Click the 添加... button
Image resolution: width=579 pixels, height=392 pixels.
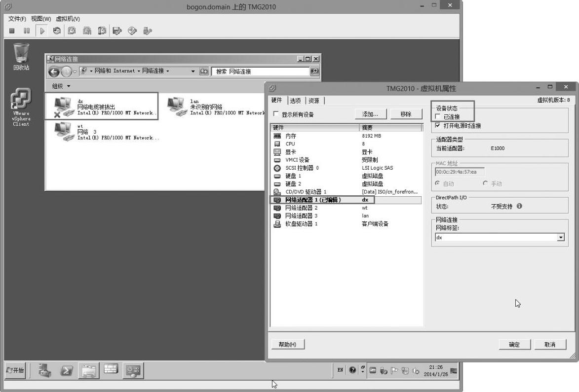coord(370,114)
